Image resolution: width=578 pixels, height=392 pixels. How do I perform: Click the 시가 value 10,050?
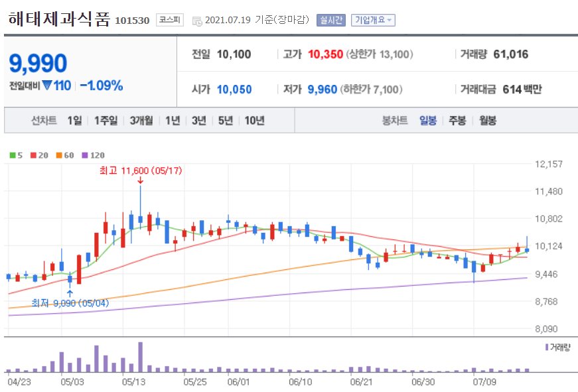click(x=234, y=90)
